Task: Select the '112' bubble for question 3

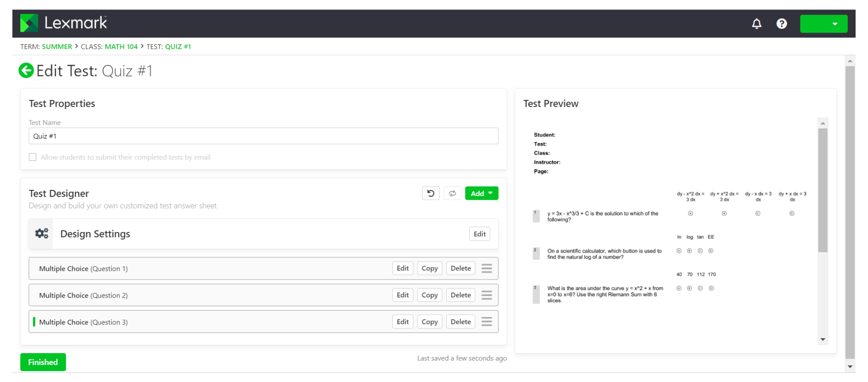Action: (x=700, y=288)
